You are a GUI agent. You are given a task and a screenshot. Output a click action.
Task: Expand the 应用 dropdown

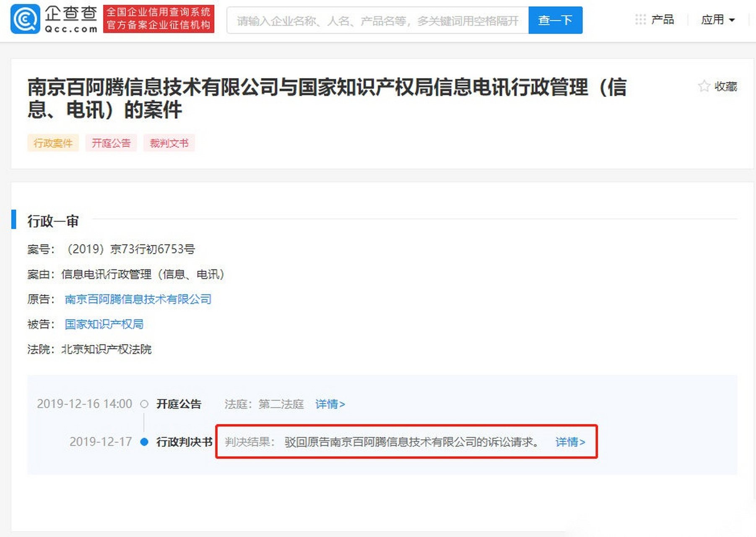click(718, 20)
